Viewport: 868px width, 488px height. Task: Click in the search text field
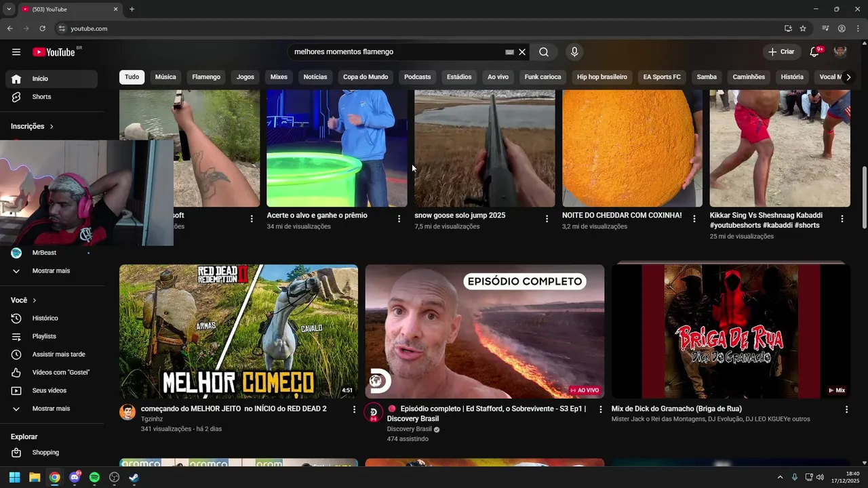(x=397, y=52)
